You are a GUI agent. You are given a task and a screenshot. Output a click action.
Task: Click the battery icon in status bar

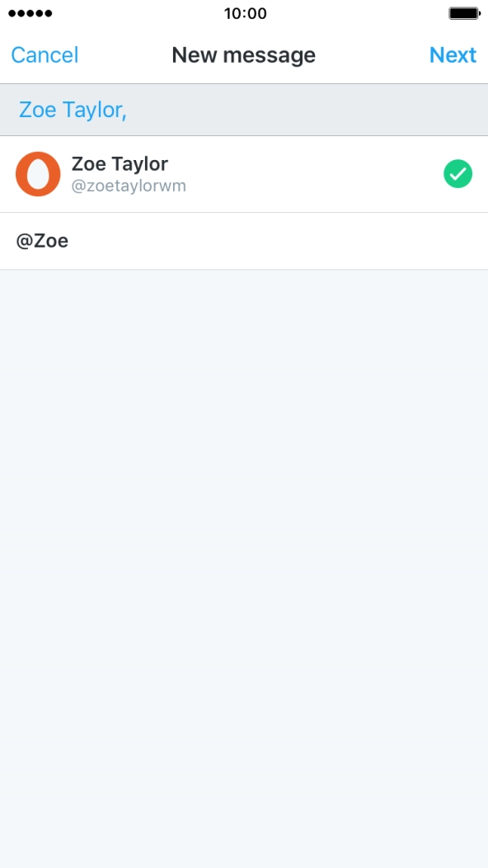click(465, 13)
